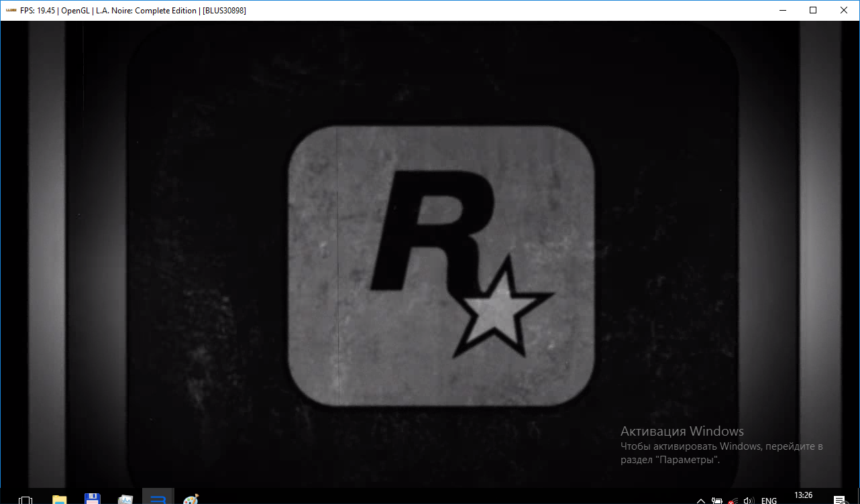Show hidden system tray icons
The width and height of the screenshot is (860, 504).
click(x=701, y=500)
